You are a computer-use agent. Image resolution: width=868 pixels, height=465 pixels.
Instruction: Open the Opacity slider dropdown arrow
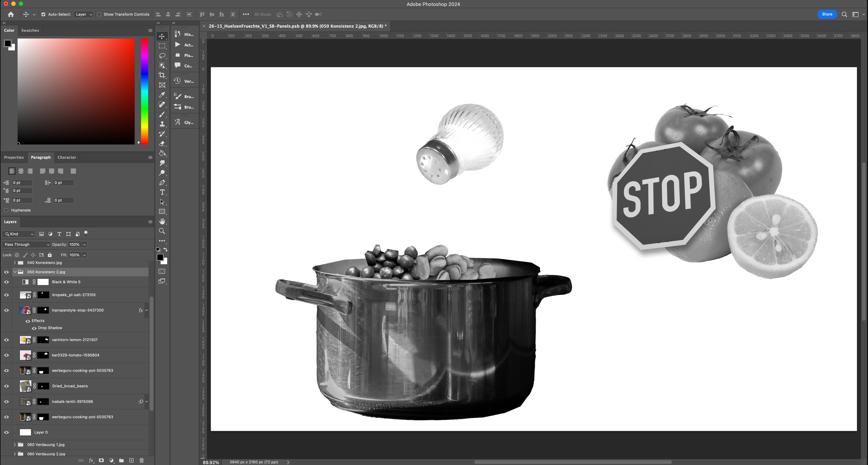click(84, 244)
